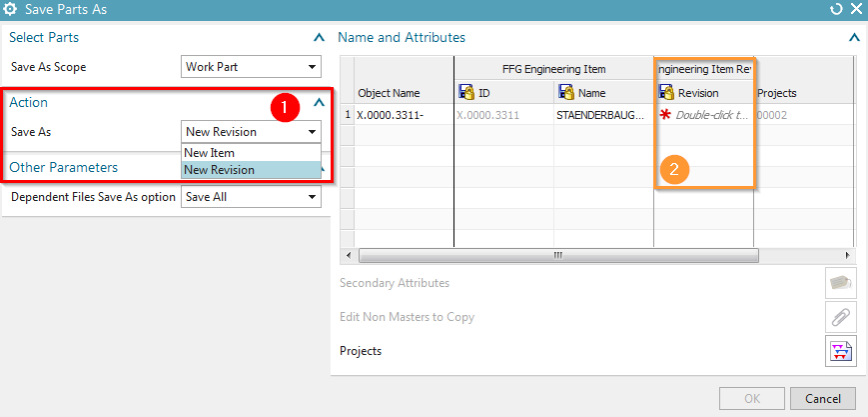Image resolution: width=868 pixels, height=417 pixels.
Task: Open the Dependent Files Save As option dropdown
Action: tap(251, 197)
